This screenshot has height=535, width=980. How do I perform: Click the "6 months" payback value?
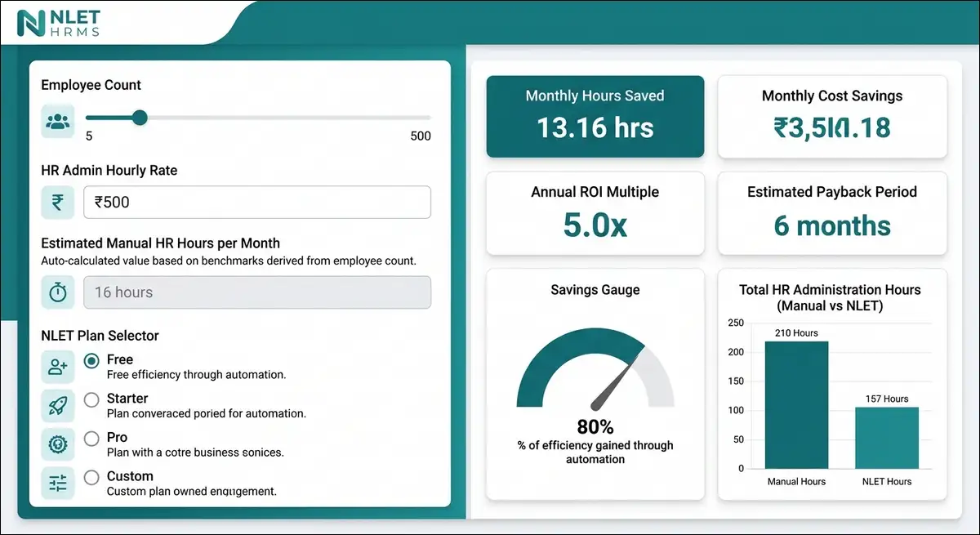832,225
